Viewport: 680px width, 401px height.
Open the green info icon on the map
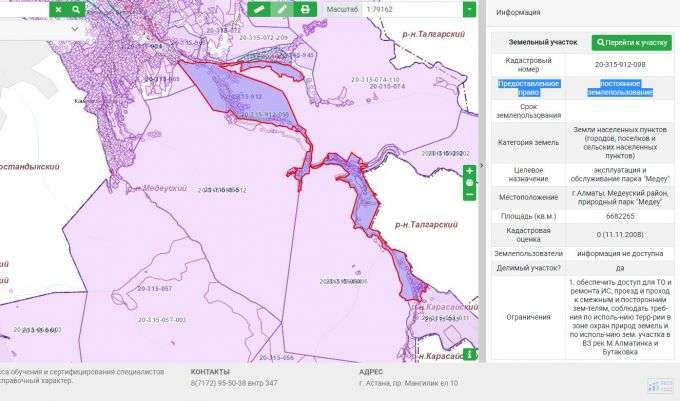point(470,353)
